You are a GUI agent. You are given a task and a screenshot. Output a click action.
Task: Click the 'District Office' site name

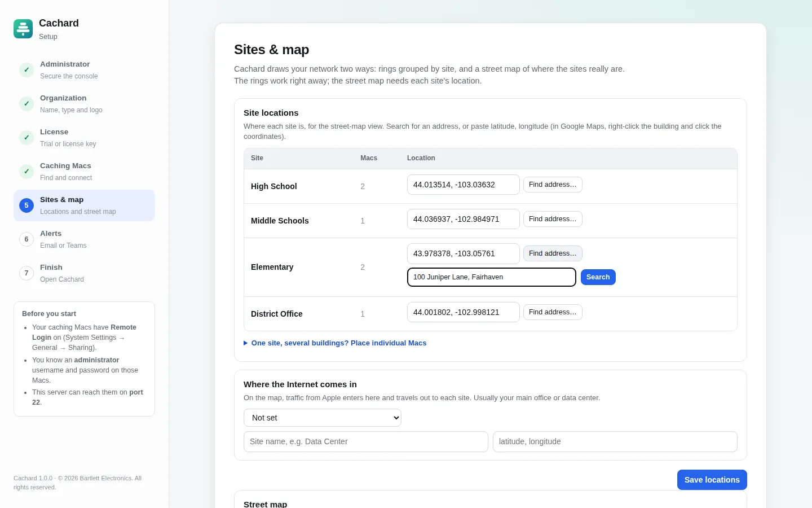[277, 314]
